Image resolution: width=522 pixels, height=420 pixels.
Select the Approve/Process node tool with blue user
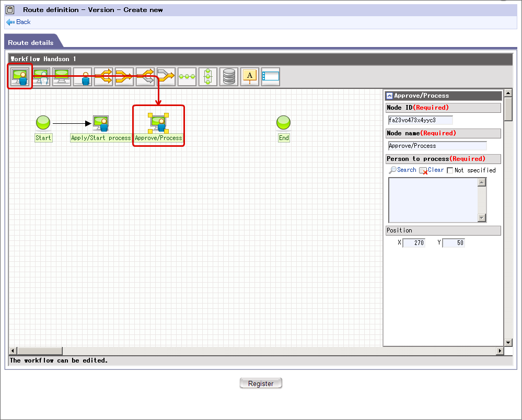tap(20, 77)
